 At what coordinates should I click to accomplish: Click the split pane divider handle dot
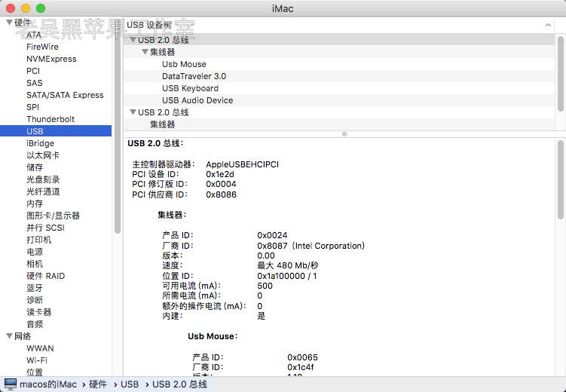[x=344, y=134]
